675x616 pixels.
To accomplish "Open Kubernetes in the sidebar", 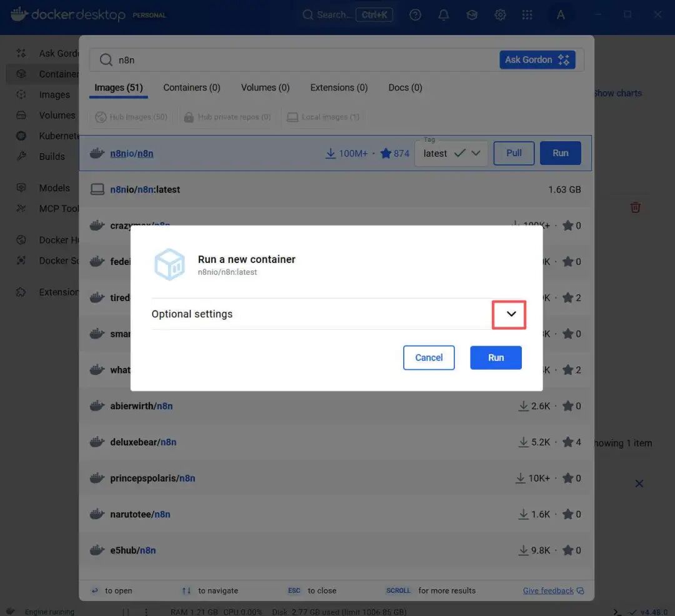I will coord(43,136).
